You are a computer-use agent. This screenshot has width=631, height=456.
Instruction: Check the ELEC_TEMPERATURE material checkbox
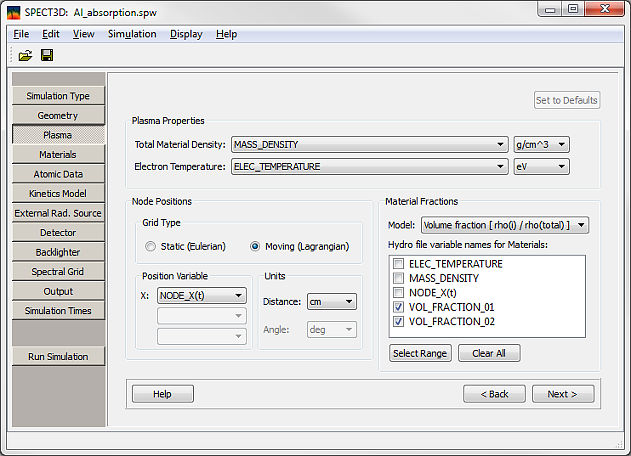[x=399, y=264]
